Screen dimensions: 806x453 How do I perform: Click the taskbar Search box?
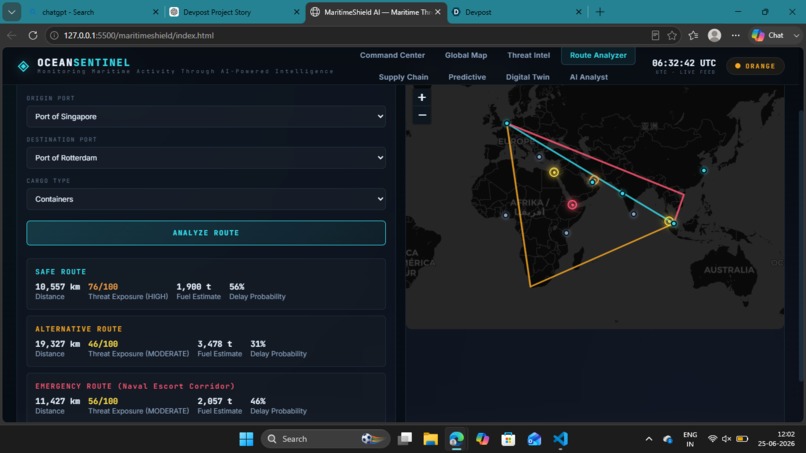coord(325,439)
